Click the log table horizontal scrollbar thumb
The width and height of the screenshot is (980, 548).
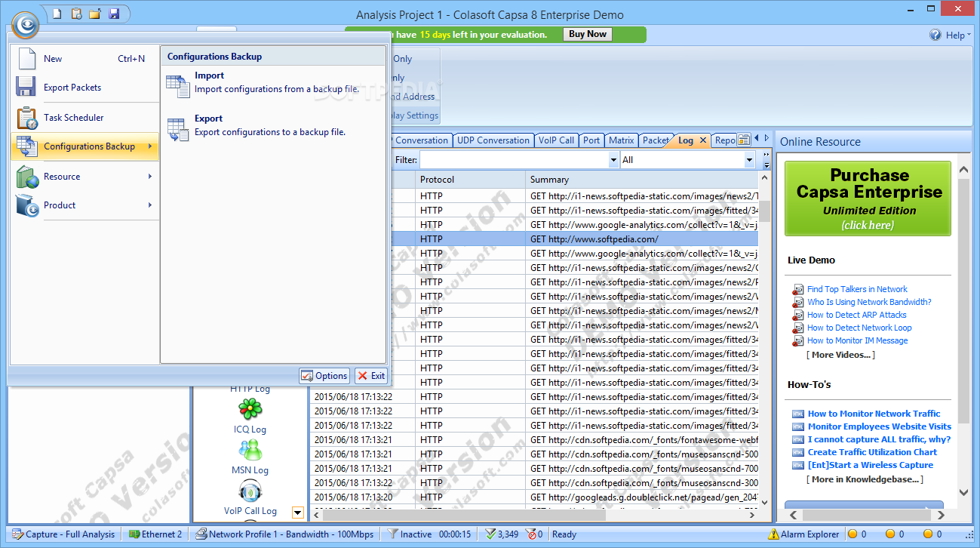(464, 516)
